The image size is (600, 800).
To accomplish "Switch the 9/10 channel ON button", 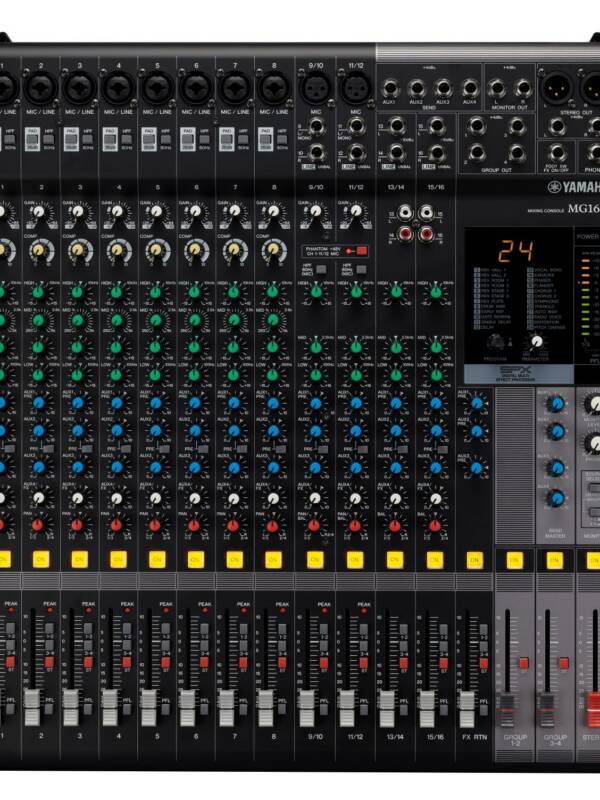I will click(315, 559).
